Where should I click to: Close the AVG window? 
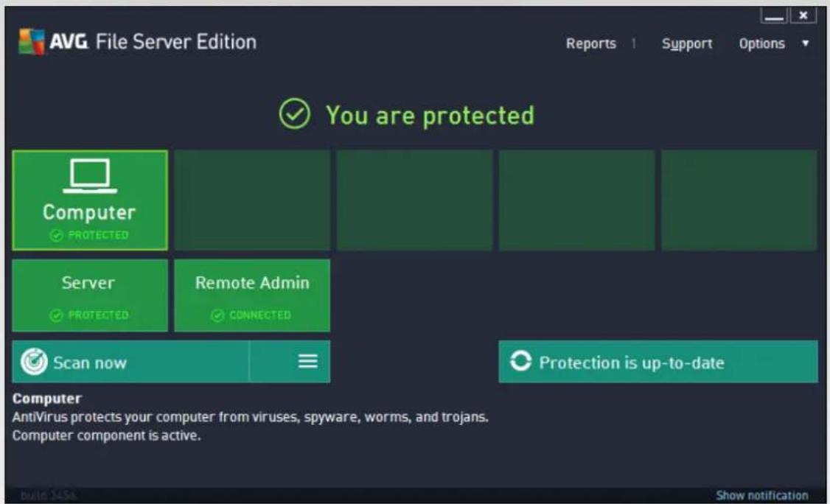tap(803, 15)
